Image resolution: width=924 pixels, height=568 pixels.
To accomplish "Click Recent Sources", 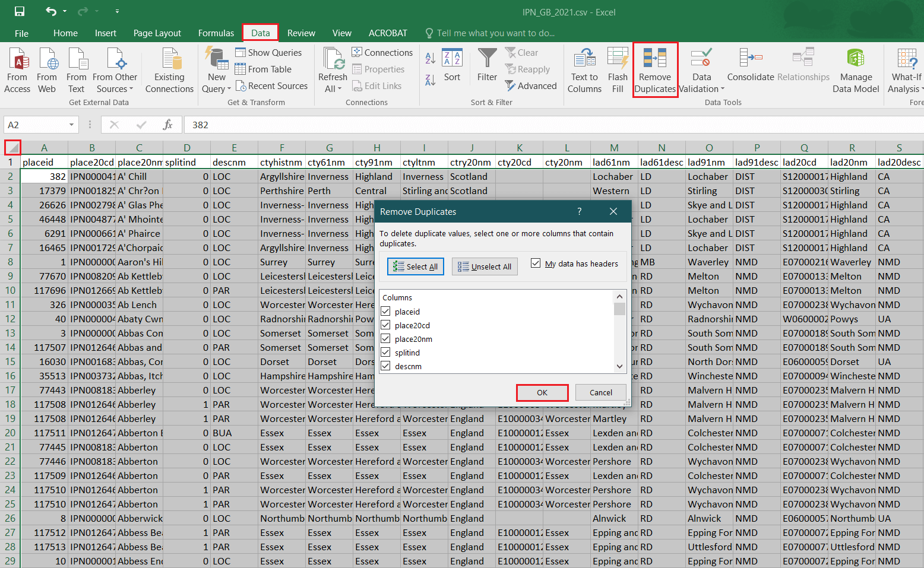I will tap(271, 86).
